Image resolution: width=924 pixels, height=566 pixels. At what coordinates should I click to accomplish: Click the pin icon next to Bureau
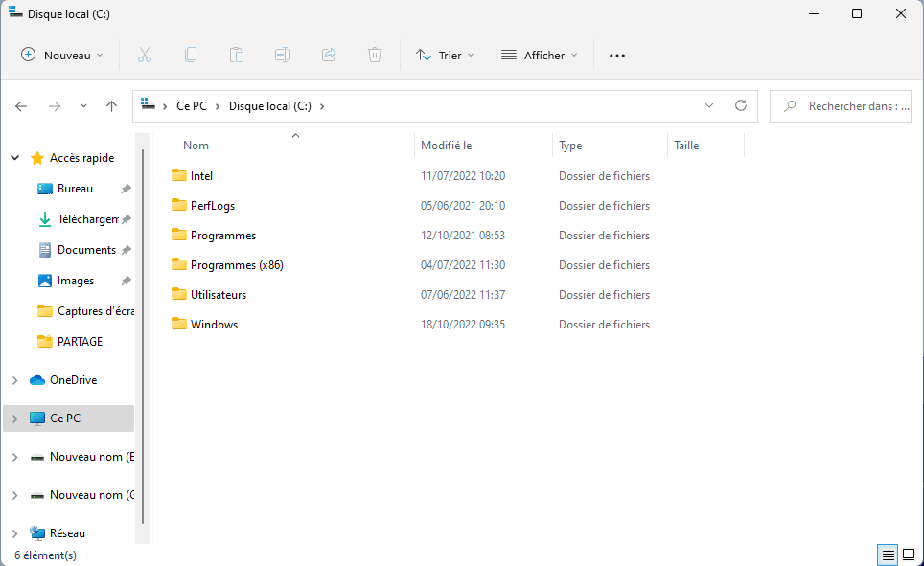pos(126,189)
